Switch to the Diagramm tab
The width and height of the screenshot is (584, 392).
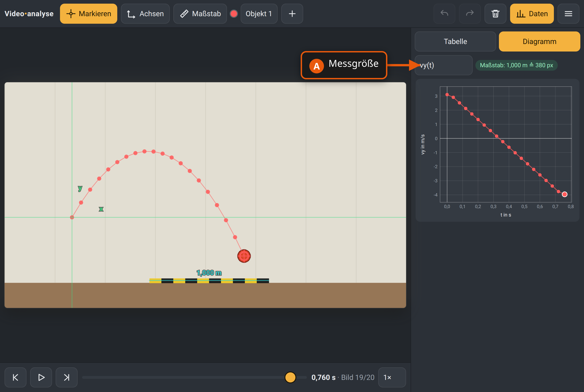click(x=540, y=41)
